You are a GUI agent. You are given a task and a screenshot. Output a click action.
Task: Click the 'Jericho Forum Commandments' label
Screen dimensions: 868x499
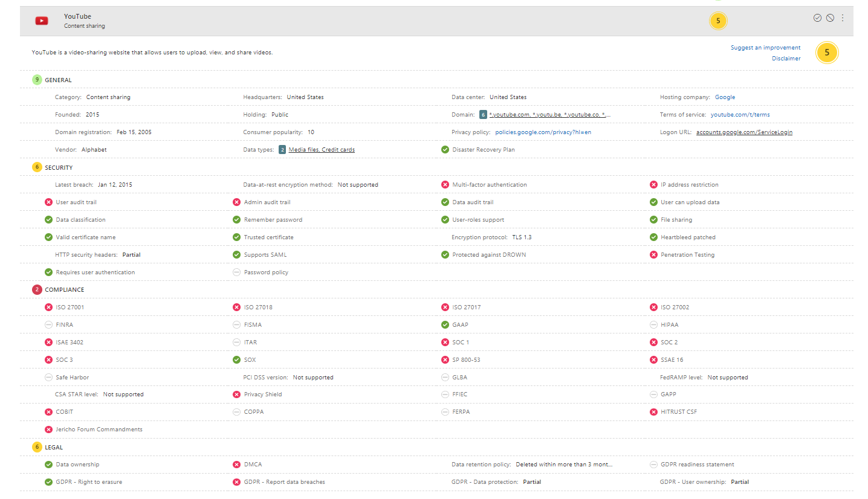[x=99, y=430]
